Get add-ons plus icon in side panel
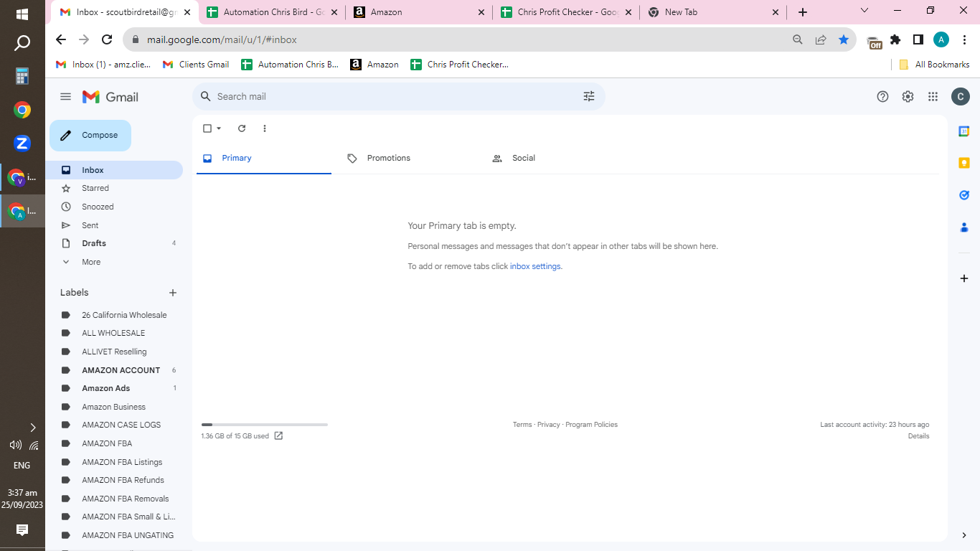Image resolution: width=980 pixels, height=551 pixels. click(x=964, y=278)
